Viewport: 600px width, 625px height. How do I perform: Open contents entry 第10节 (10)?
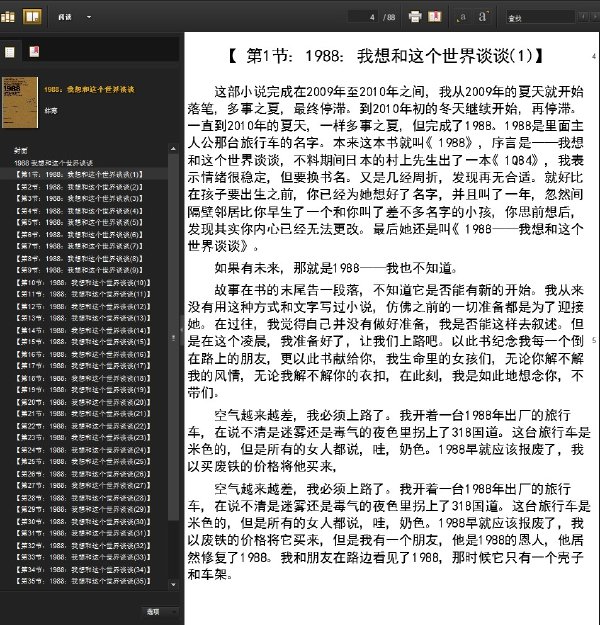(x=83, y=283)
